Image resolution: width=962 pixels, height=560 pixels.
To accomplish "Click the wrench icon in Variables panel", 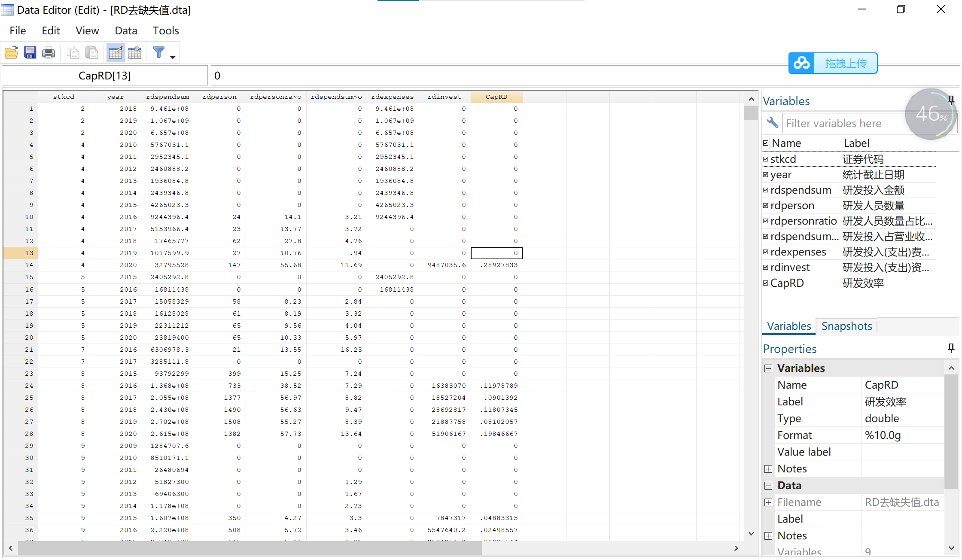I will pos(772,123).
